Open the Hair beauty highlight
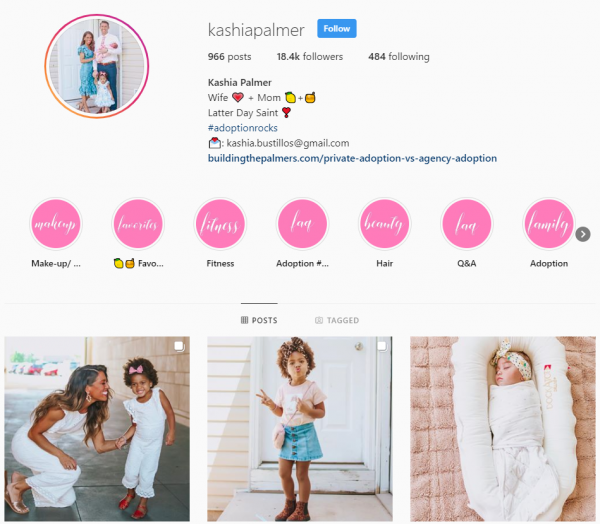This screenshot has width=600, height=524. point(385,224)
